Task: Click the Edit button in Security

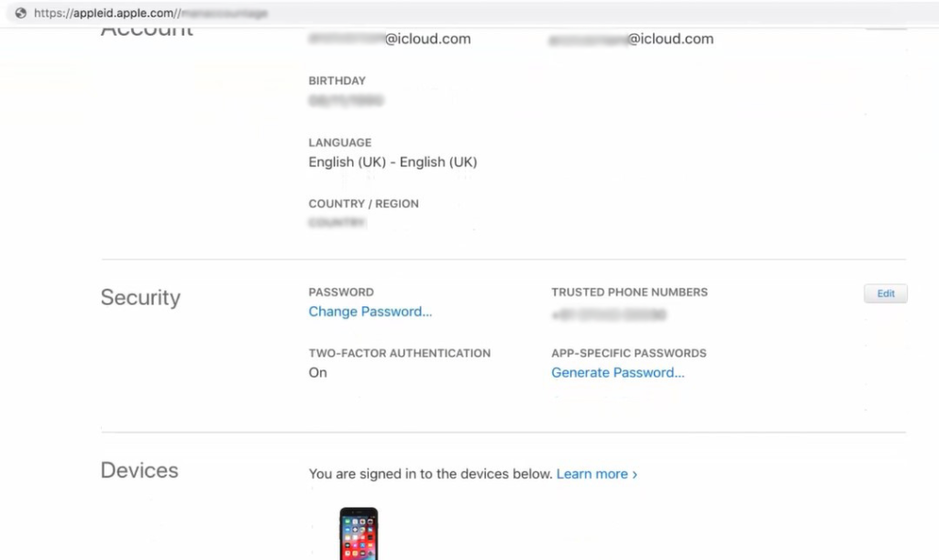Action: tap(885, 293)
